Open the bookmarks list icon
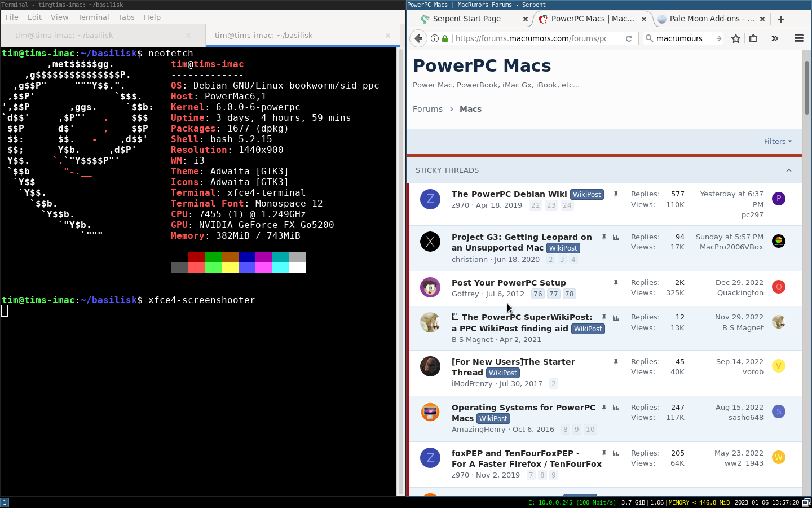Image resolution: width=812 pixels, height=508 pixels. tap(753, 38)
